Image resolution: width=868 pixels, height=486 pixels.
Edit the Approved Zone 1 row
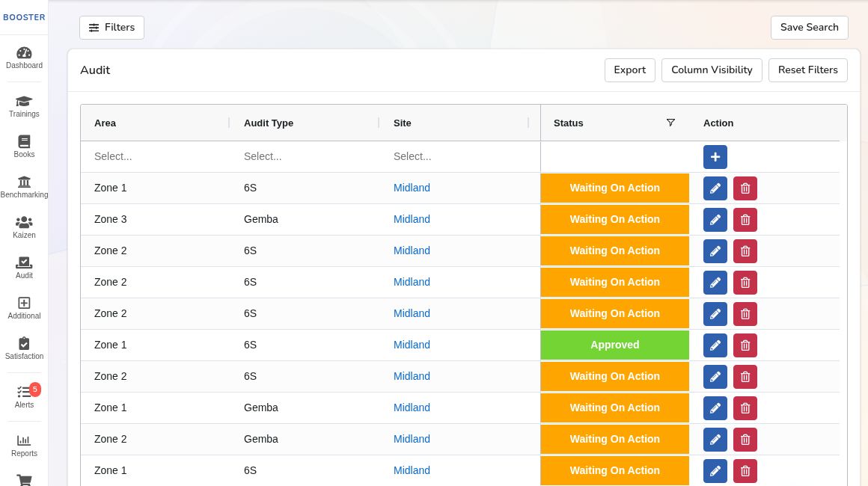715,345
